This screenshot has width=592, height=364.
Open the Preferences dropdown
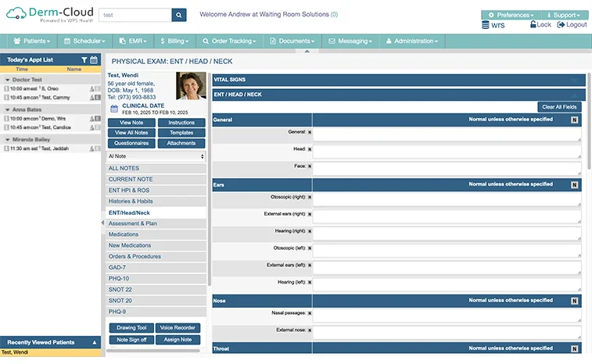click(x=511, y=15)
